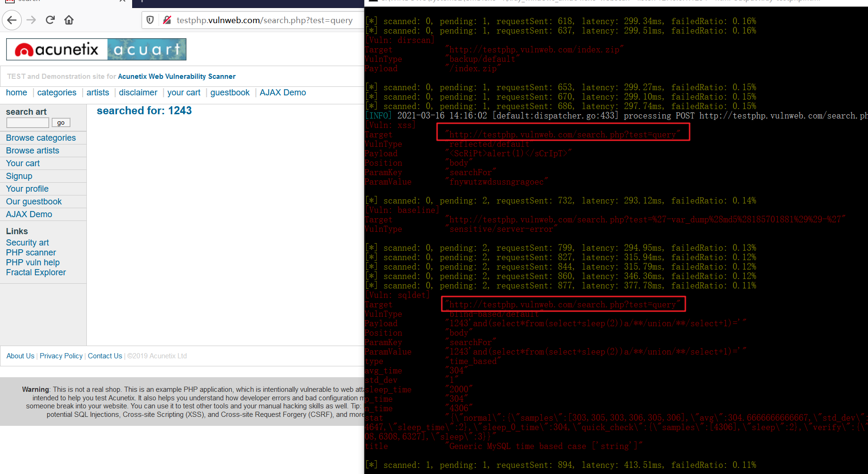The height and width of the screenshot is (474, 868).
Task: Reload the page with refresh icon
Action: pyautogui.click(x=50, y=20)
